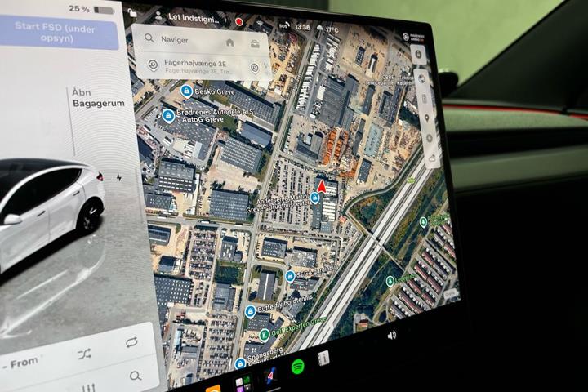
Task: Toggle repeat in the media player
Action: point(131,342)
